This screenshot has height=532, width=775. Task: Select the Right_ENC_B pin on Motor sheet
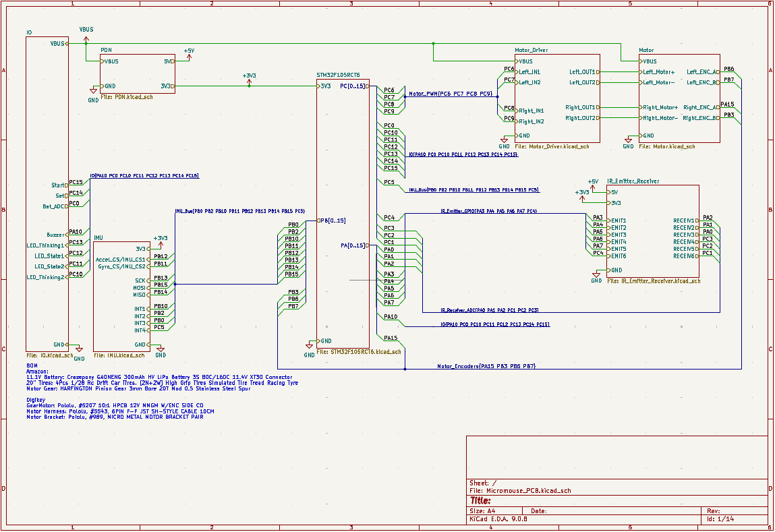[701, 118]
